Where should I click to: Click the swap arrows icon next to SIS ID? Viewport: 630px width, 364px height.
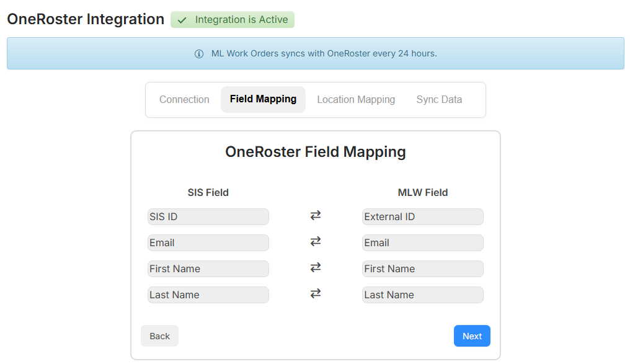316,215
